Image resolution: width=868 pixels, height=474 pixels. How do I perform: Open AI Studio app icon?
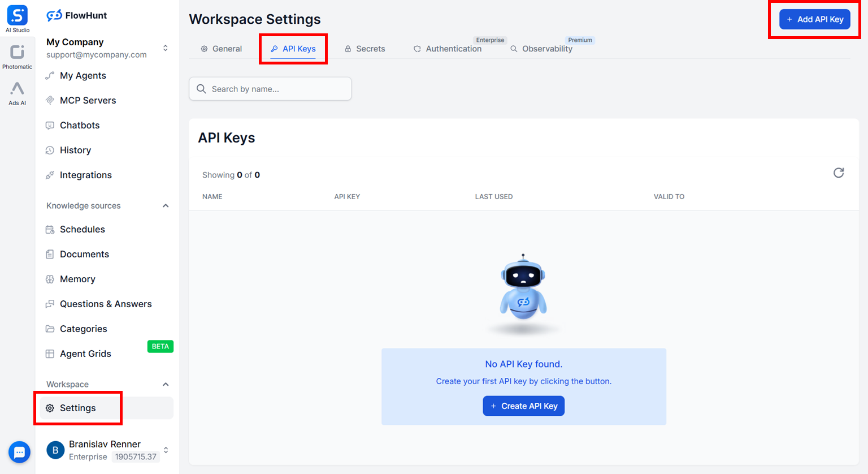click(x=17, y=16)
